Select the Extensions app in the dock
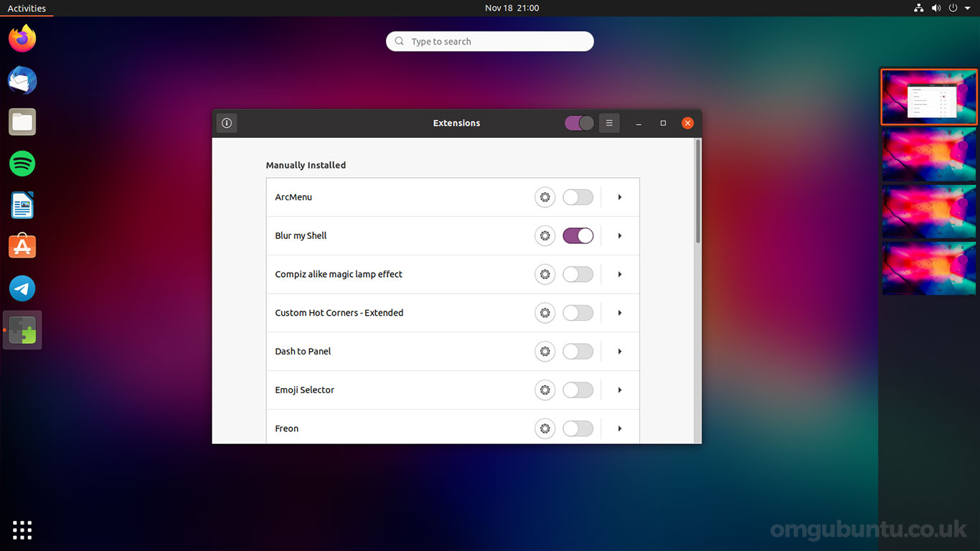 tap(22, 330)
